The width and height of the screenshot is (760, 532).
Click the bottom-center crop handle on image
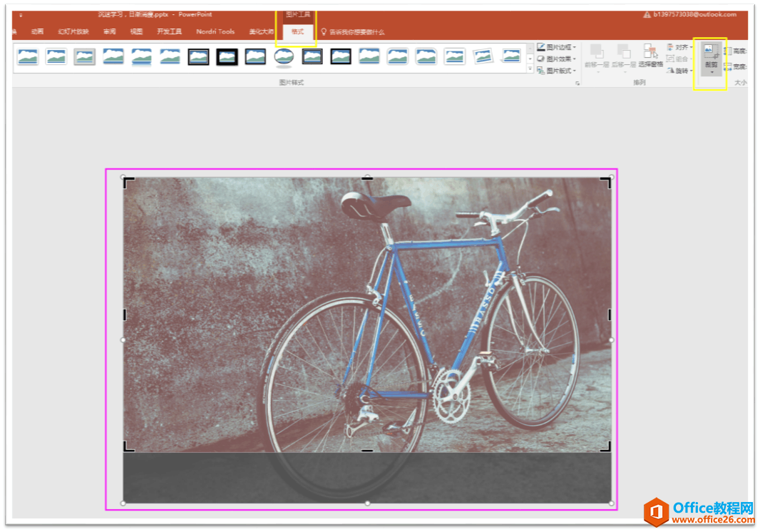(367, 450)
